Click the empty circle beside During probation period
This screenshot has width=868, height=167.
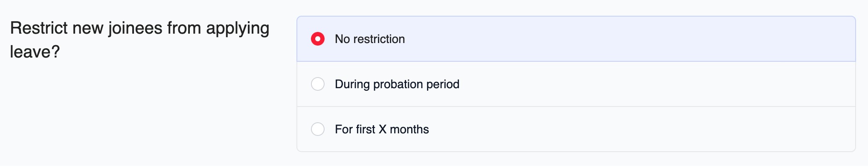(318, 84)
